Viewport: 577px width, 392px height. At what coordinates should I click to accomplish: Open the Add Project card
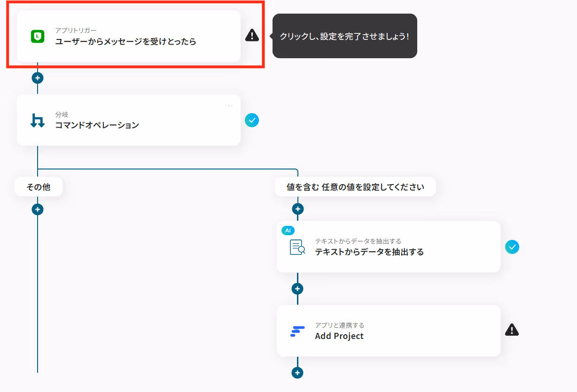(x=389, y=331)
